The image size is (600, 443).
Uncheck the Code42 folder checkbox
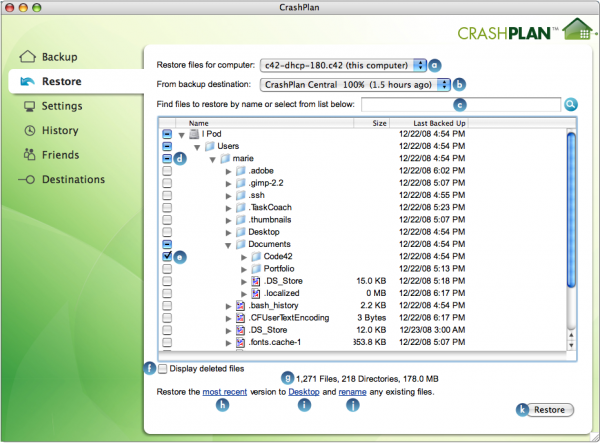(x=167, y=256)
